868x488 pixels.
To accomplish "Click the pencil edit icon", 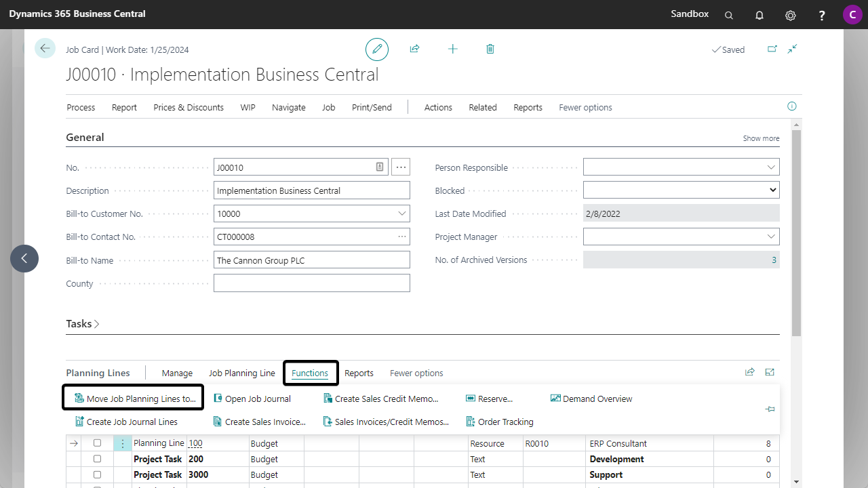I will 377,49.
